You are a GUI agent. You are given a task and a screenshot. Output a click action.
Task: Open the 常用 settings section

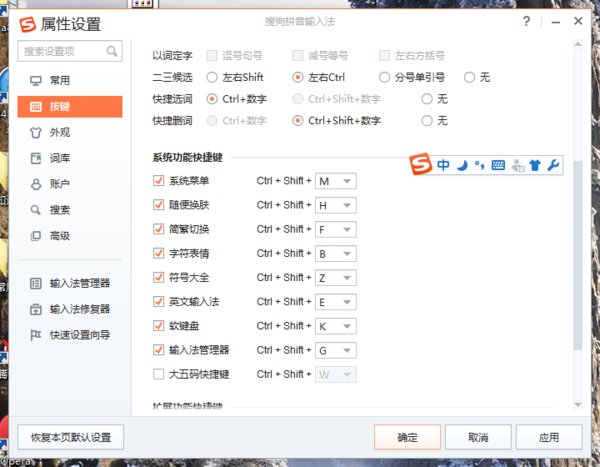coord(70,80)
